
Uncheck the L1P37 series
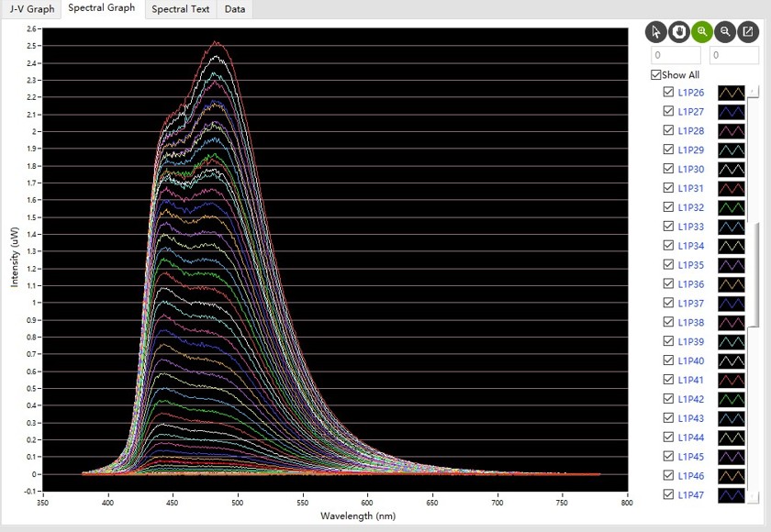point(668,303)
